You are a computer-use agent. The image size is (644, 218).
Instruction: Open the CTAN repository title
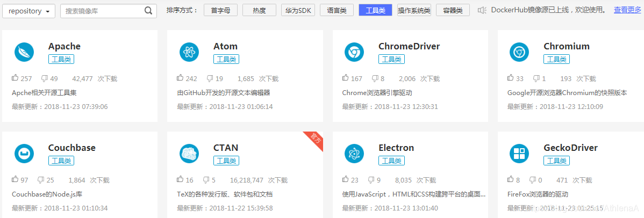(226, 148)
